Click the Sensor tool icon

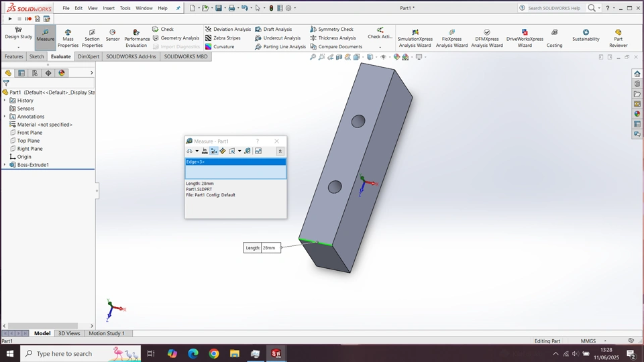coord(113,36)
